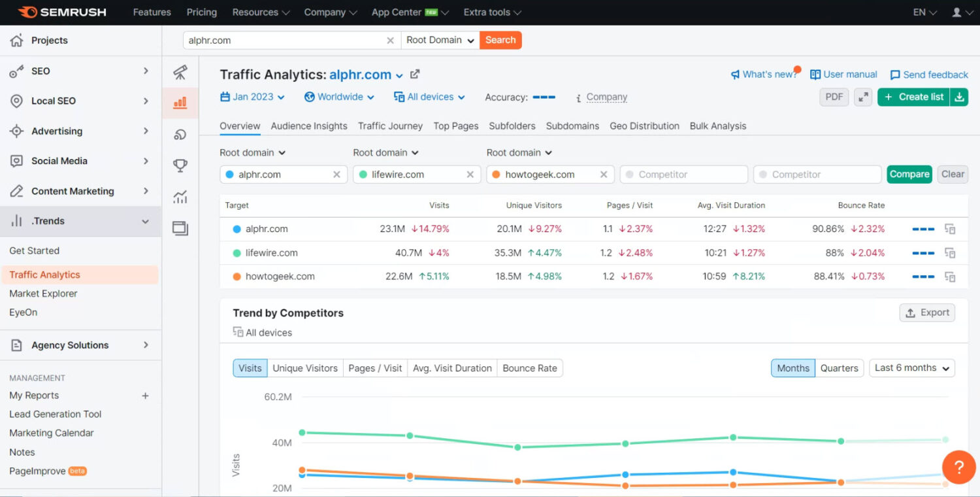
Task: Add a new report with the plus icon
Action: pyautogui.click(x=145, y=396)
